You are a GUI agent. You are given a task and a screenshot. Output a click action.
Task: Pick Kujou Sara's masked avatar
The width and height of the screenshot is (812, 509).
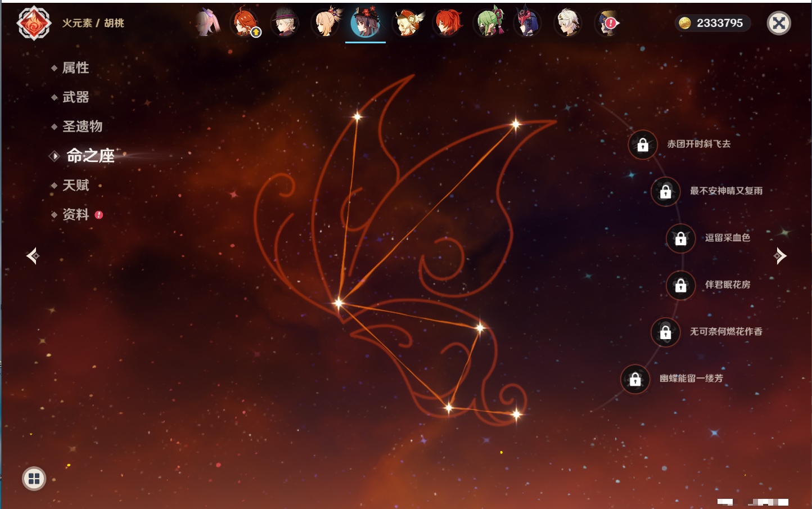coord(527,23)
